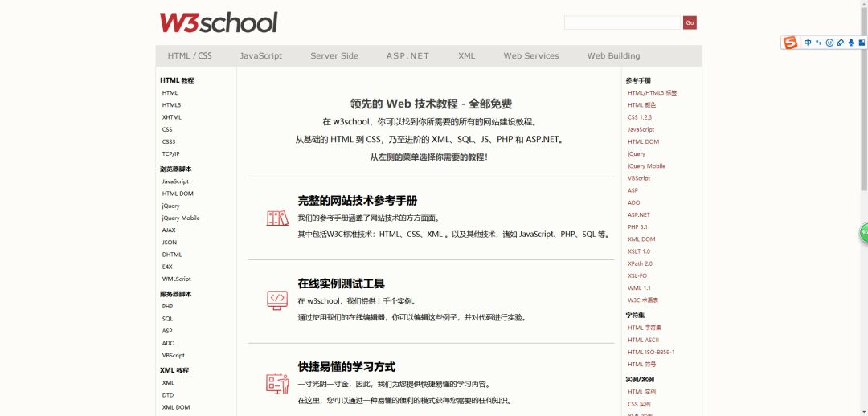
Task: Click headline 领先的 Web 技术教程 - 全部免费
Action: coord(432,104)
